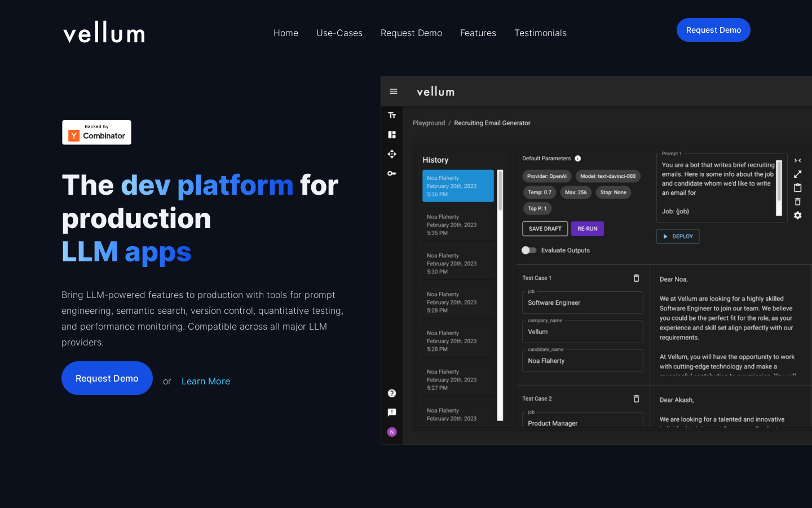Image resolution: width=812 pixels, height=508 pixels.
Task: Click the blue Request Demo button
Action: point(713,30)
